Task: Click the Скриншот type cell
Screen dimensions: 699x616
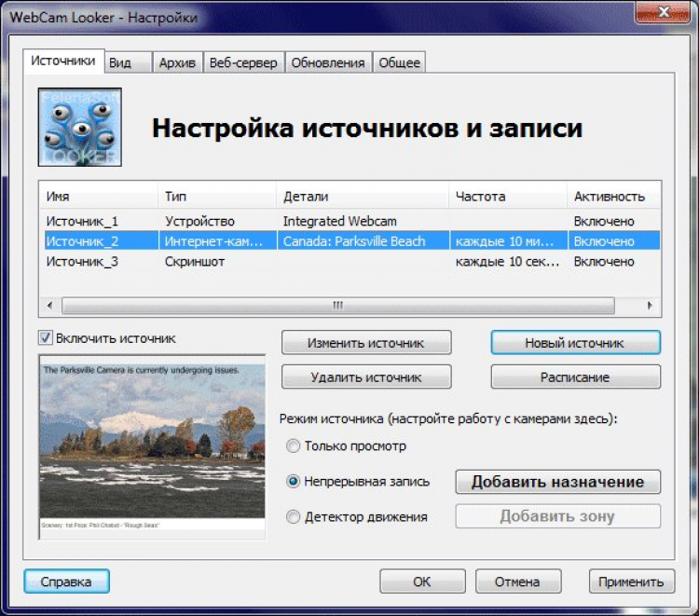Action: 195,261
